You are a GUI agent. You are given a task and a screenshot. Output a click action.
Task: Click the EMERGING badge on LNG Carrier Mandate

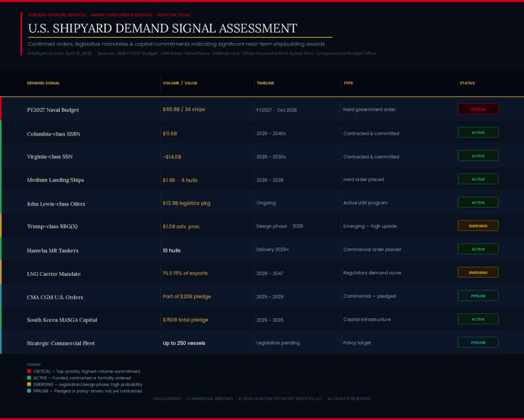pos(478,272)
